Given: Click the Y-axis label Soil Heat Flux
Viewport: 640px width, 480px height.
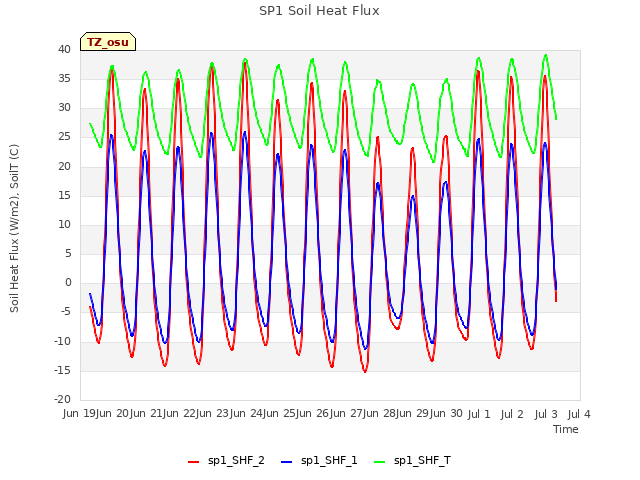Looking at the screenshot, I should [x=14, y=228].
